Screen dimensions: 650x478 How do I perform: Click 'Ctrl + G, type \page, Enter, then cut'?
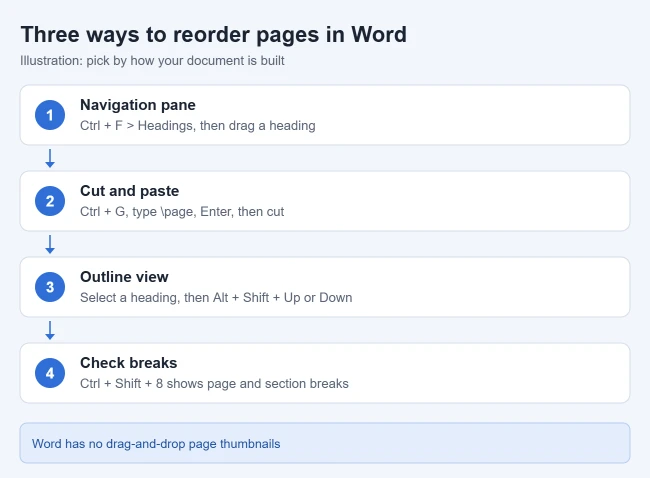[182, 211]
